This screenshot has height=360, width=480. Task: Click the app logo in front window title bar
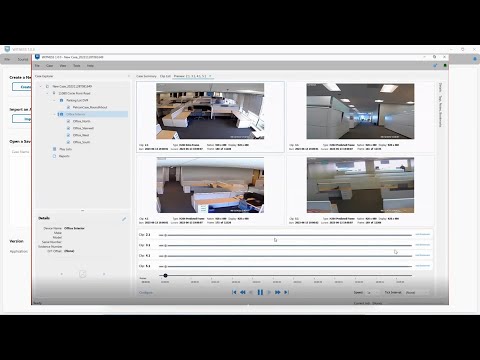pyautogui.click(x=37, y=57)
